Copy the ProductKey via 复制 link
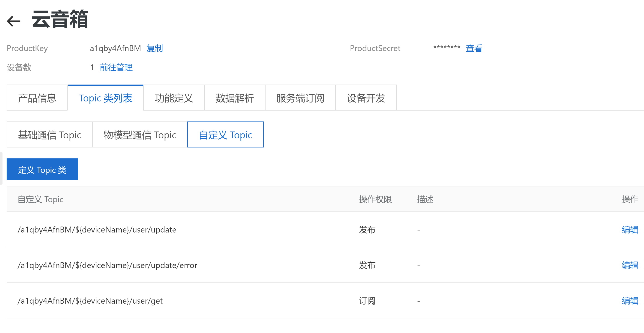This screenshot has height=333, width=644. click(154, 48)
